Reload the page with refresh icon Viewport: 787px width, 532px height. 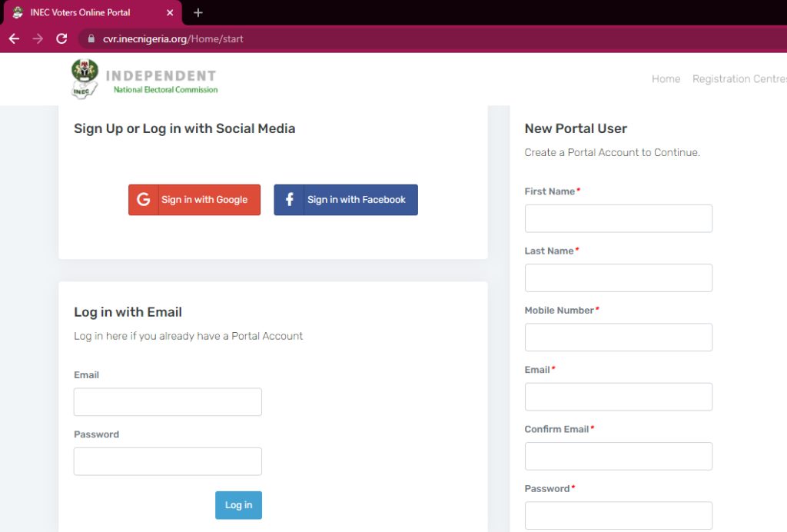point(61,38)
